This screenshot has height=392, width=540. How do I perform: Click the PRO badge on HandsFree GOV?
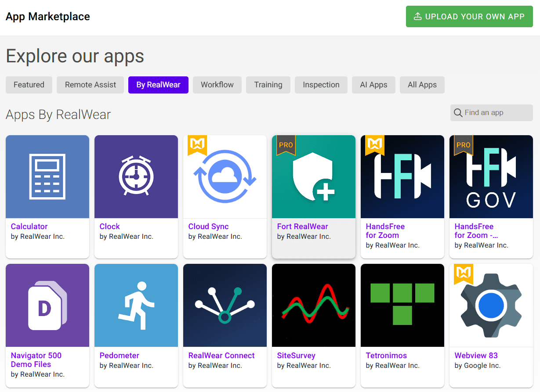tap(463, 145)
